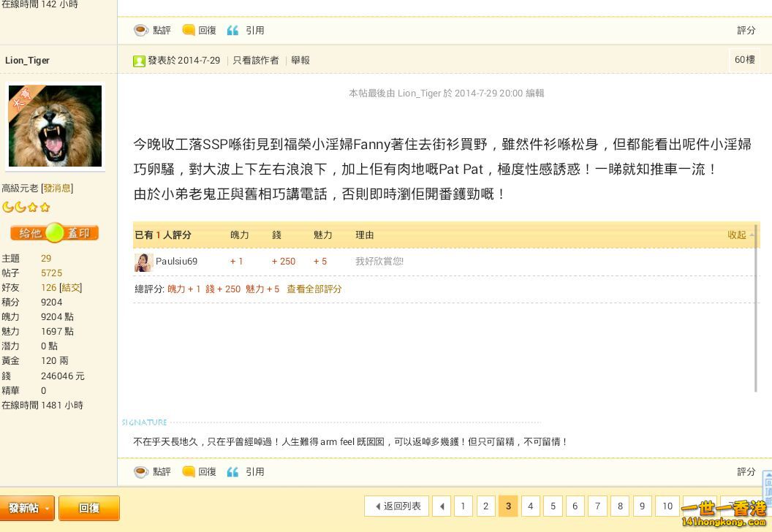Go to page 8 in pagination

tap(620, 506)
